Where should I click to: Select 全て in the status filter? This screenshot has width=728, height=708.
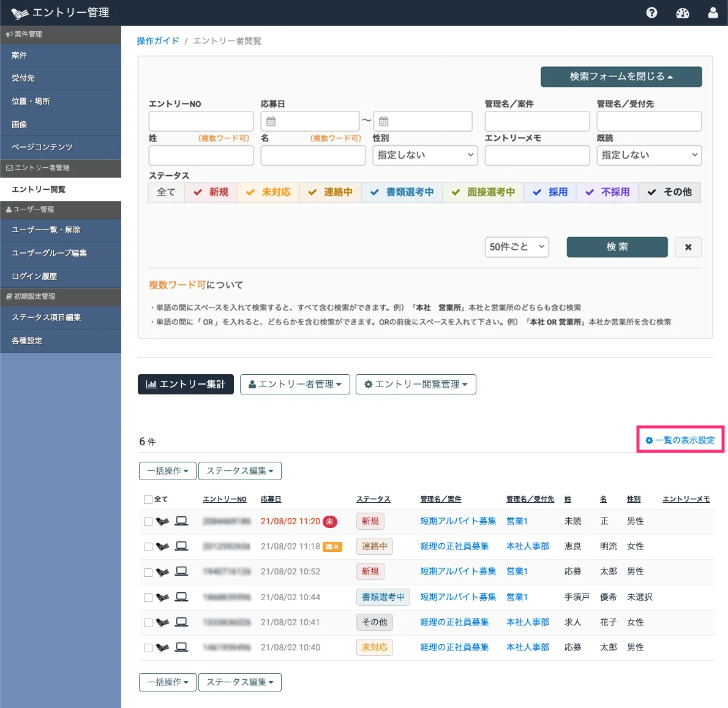coord(166,192)
